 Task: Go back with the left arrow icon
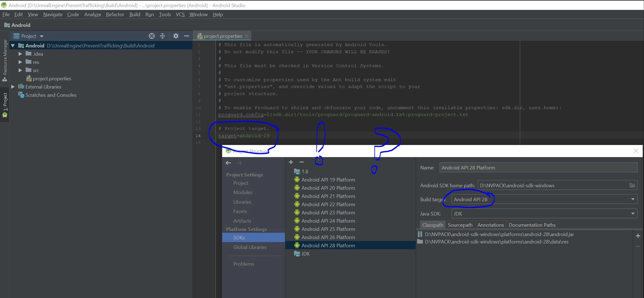[228, 163]
